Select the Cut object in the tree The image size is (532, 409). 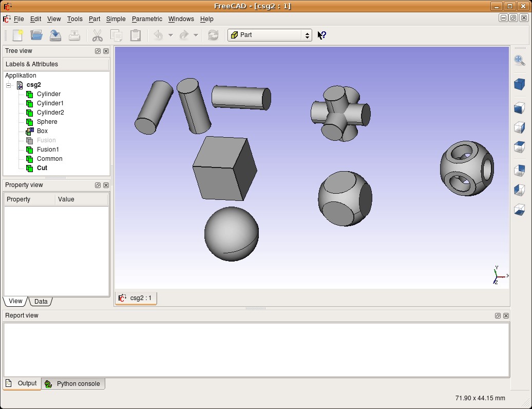[x=41, y=168]
